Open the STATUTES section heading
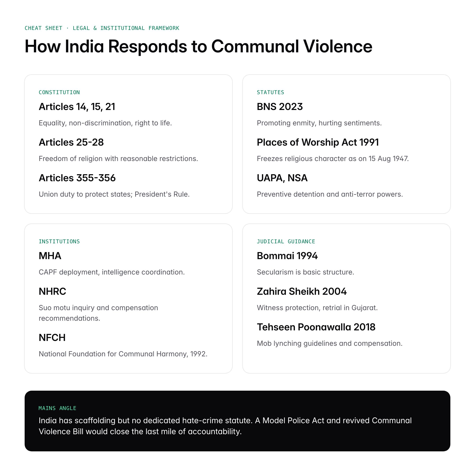Screen dimensions: 475x476 [270, 92]
